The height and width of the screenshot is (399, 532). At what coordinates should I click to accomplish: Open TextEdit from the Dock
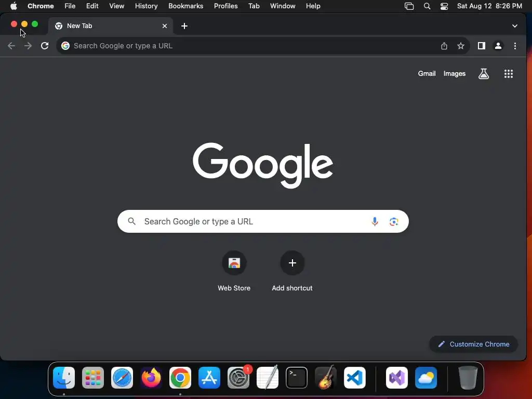click(268, 378)
